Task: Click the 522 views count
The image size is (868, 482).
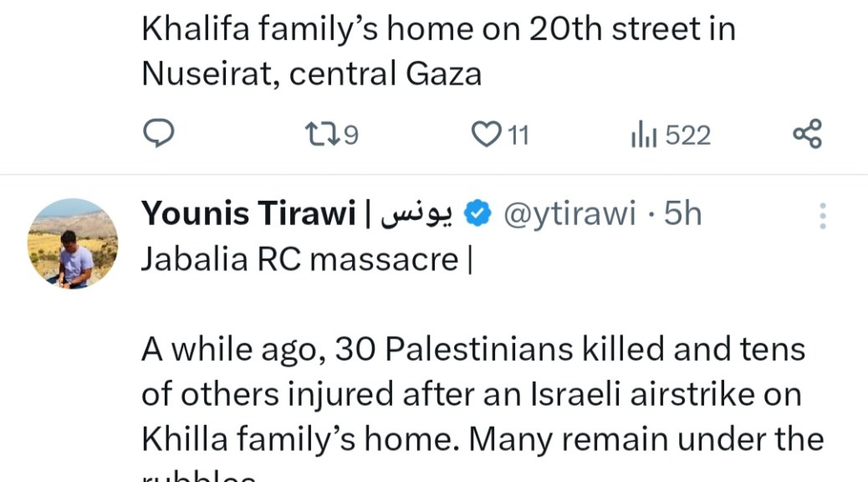Action: click(687, 135)
